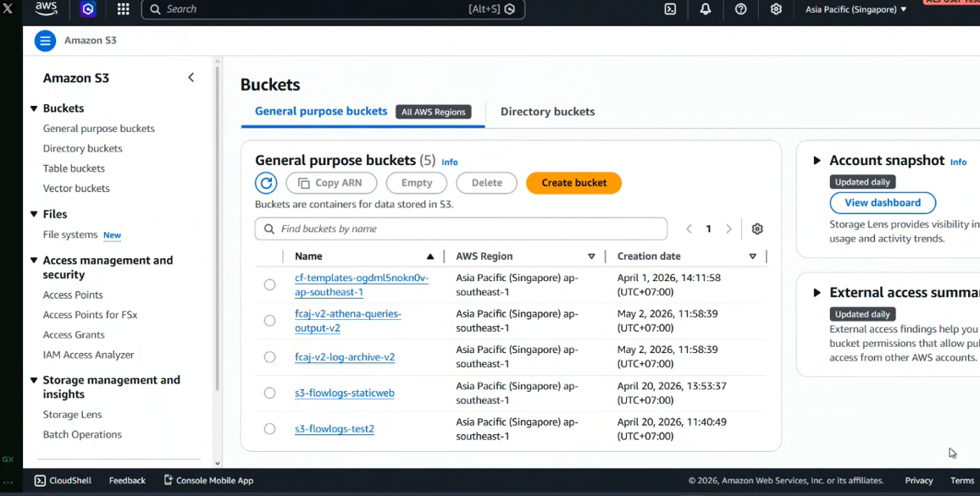Collapse the Buckets sidebar section
Screen dimensions: 980x496
[34, 108]
